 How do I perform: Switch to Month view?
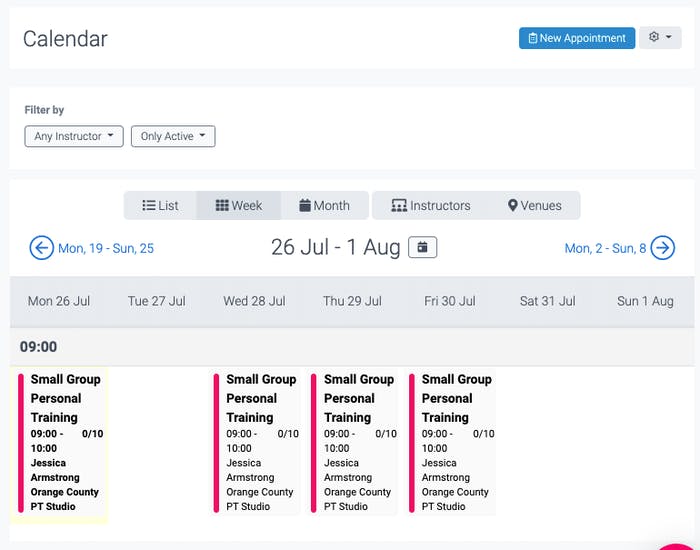324,206
